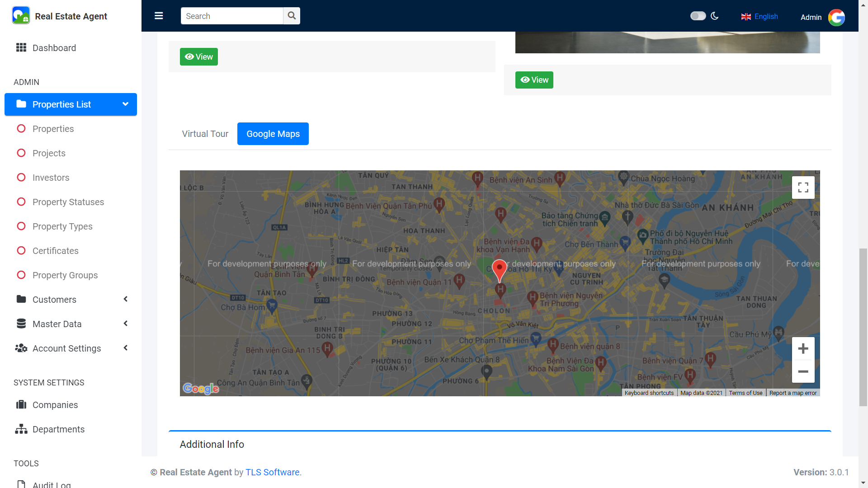Click the hamburger menu icon

[159, 16]
